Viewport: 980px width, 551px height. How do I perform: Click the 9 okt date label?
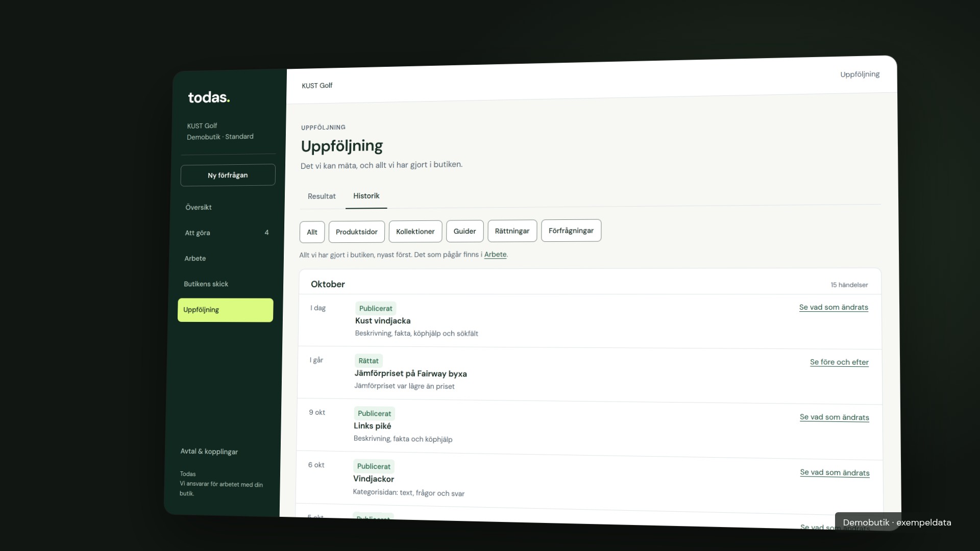point(316,412)
